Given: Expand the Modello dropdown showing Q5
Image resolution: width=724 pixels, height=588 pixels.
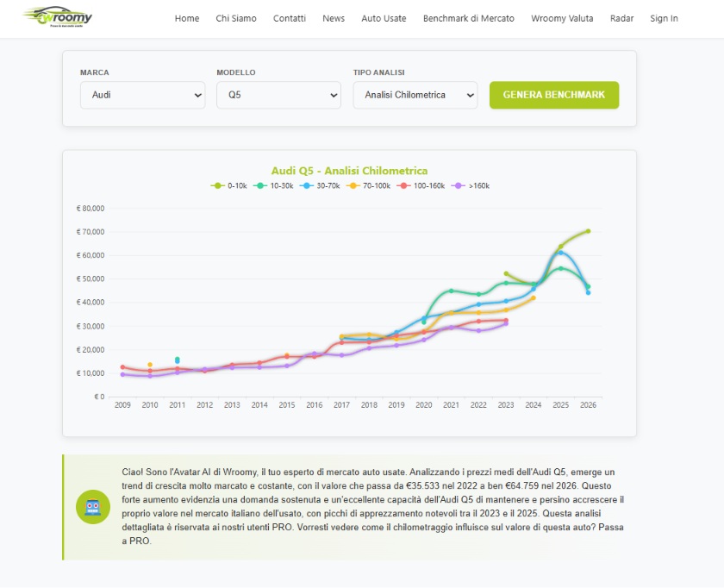Looking at the screenshot, I should point(279,95).
